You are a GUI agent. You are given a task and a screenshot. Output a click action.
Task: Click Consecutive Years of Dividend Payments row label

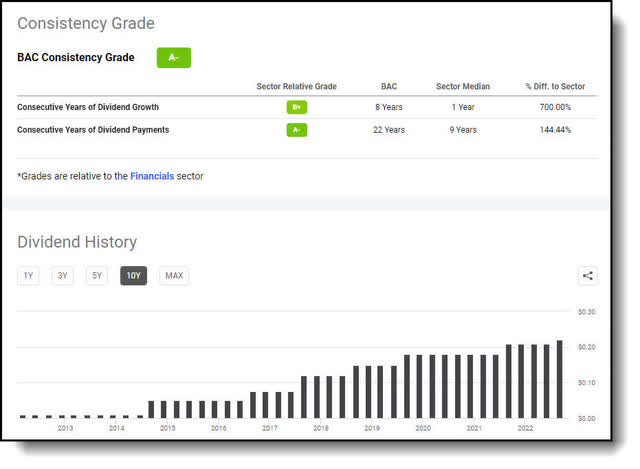[93, 130]
